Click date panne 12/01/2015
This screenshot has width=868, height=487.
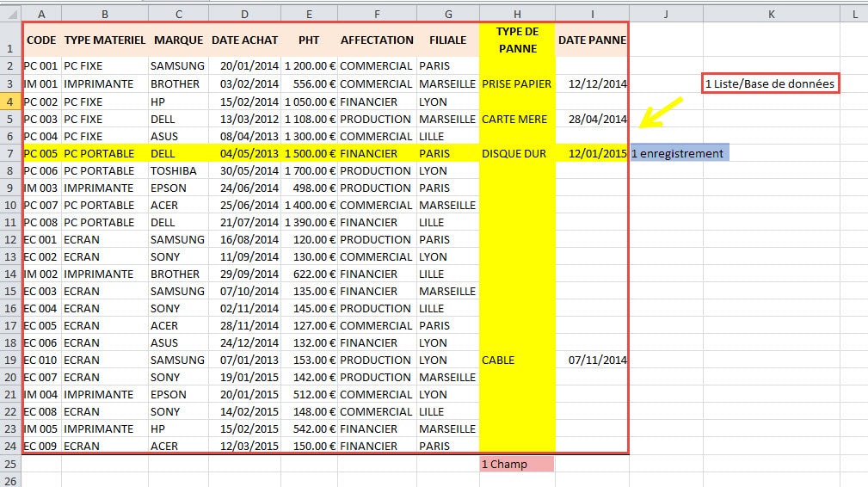click(x=593, y=153)
